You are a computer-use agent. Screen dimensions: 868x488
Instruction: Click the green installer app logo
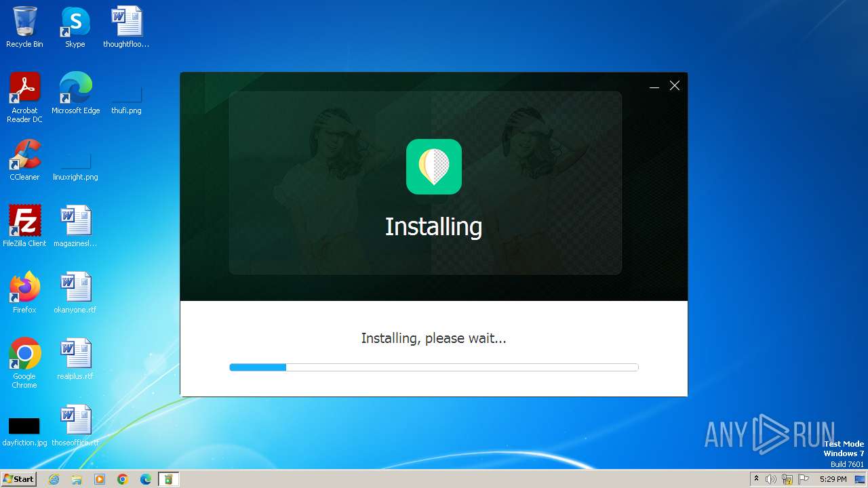tap(434, 167)
